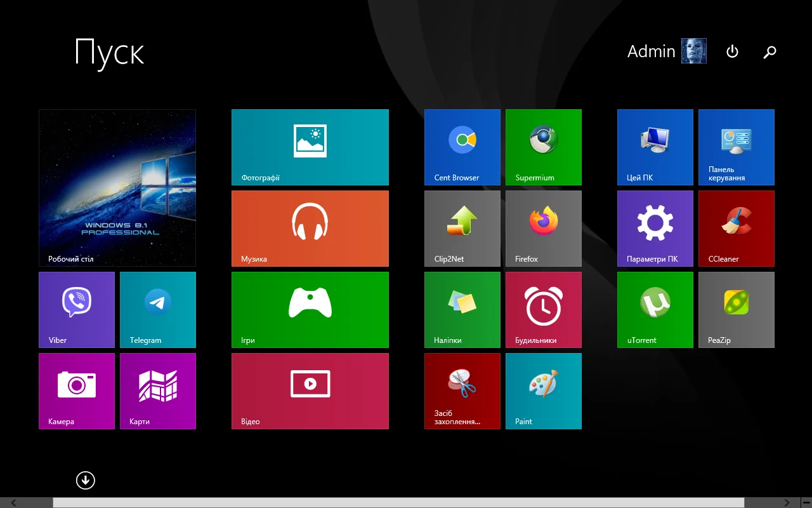Click the power options button
The image size is (812, 508).
(732, 51)
